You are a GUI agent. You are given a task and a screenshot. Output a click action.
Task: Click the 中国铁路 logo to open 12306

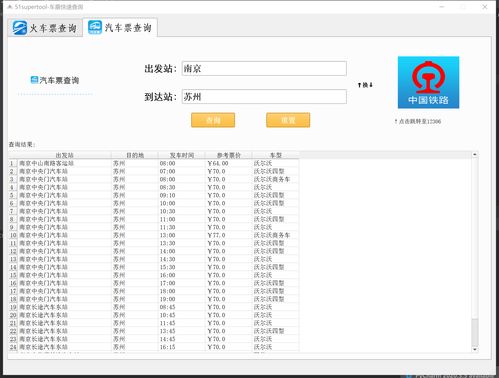pos(428,82)
